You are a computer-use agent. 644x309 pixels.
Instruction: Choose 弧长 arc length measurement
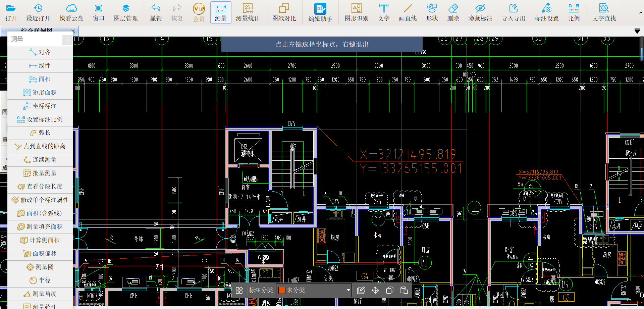point(40,133)
